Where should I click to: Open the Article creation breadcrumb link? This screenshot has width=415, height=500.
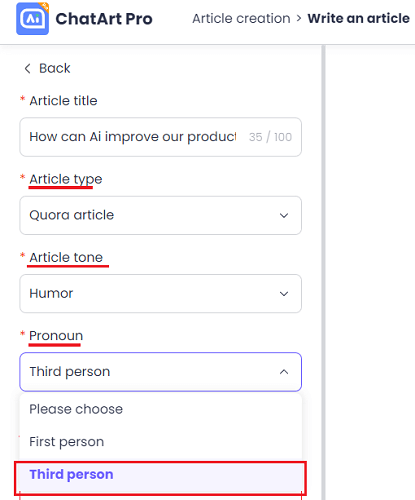tap(241, 19)
